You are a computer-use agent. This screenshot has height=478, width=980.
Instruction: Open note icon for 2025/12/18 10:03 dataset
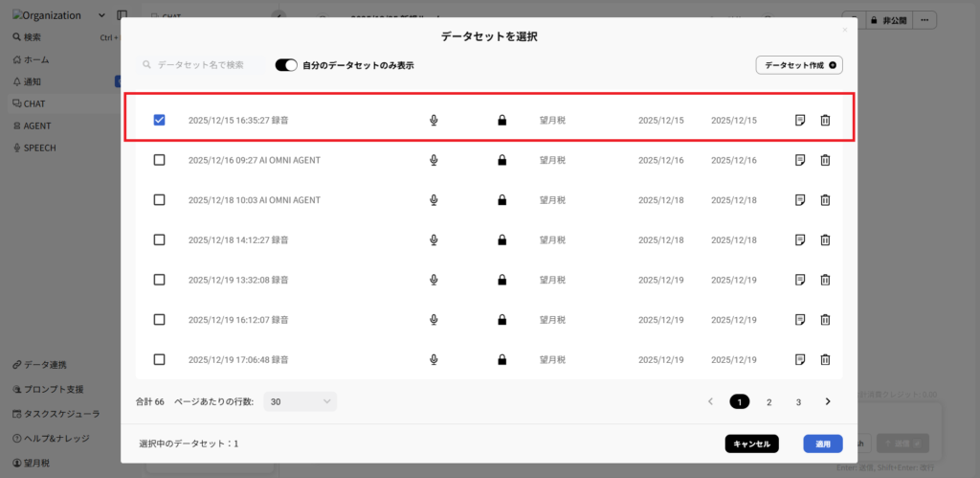click(x=800, y=200)
